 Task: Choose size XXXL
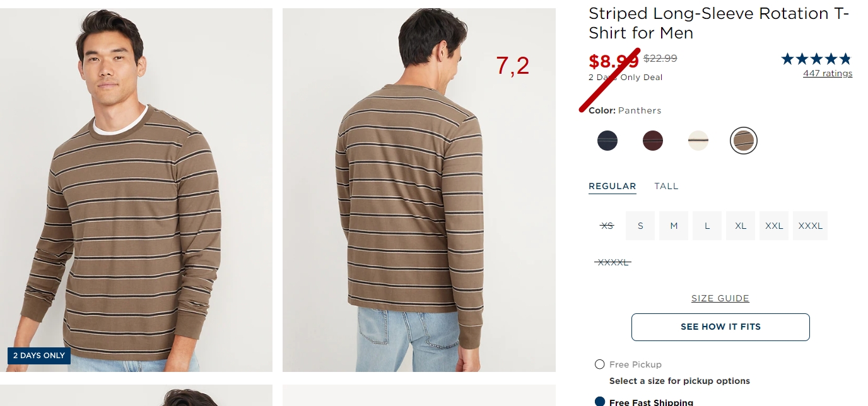pyautogui.click(x=810, y=226)
